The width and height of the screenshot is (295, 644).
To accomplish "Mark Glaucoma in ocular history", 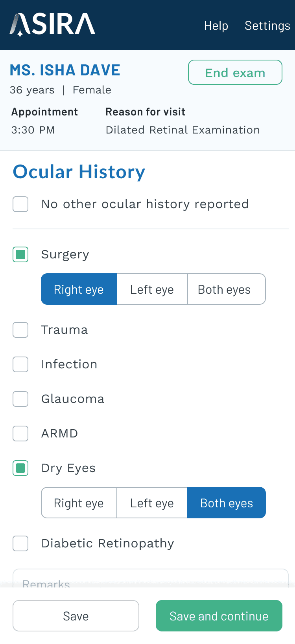I will 20,399.
